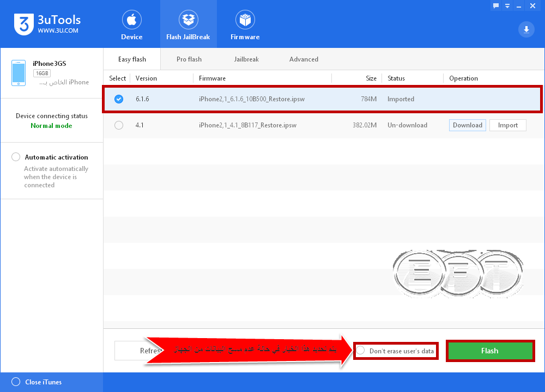This screenshot has width=545, height=392.
Task: Click the green Flash button
Action: 490,351
